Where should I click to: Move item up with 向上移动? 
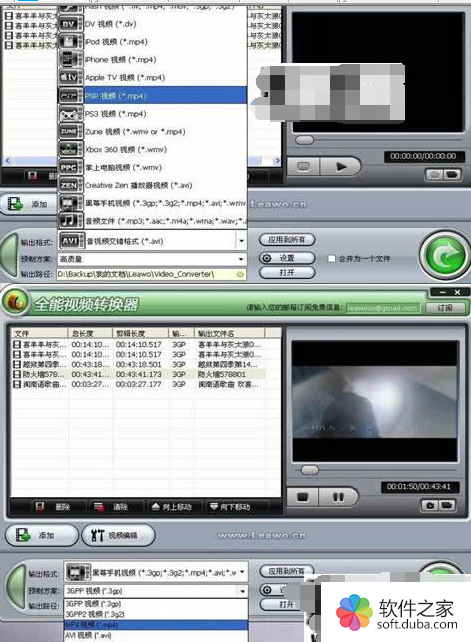click(172, 507)
